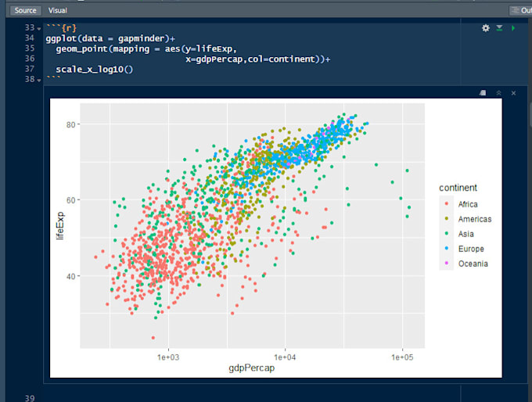Image resolution: width=532 pixels, height=402 pixels.
Task: Click the 60 y-axis tick label
Action: click(x=70, y=200)
